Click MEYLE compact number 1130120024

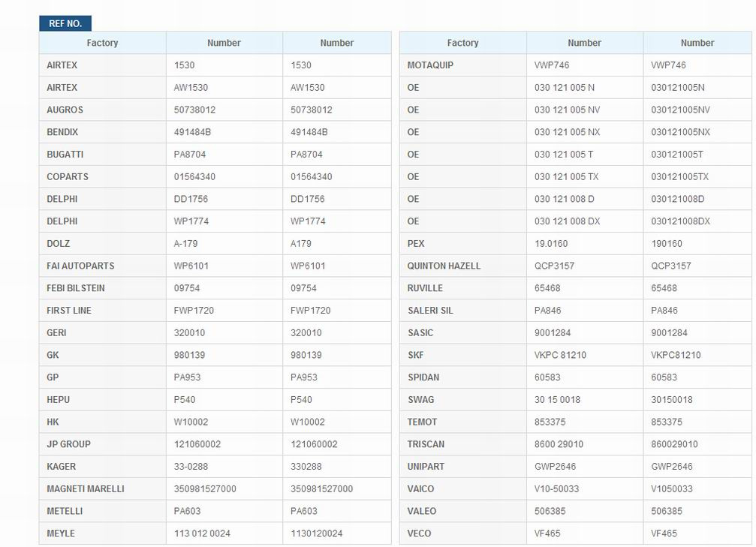coord(316,533)
